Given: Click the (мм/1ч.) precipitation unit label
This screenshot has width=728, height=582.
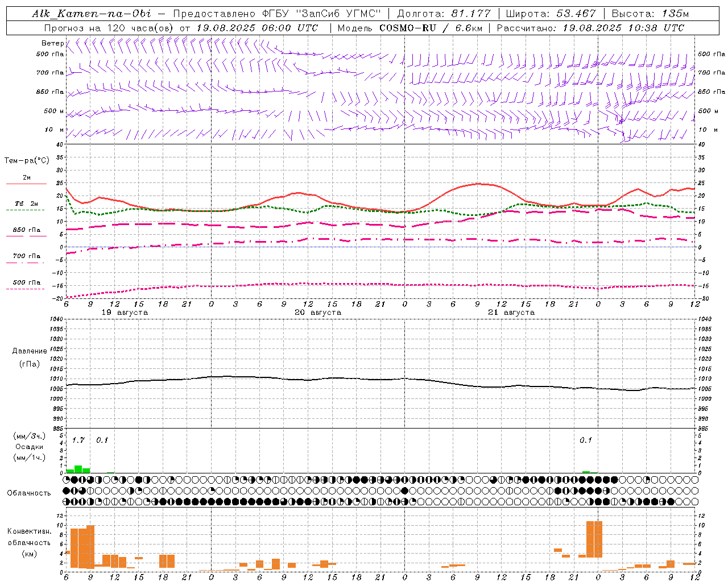Looking at the screenshot, I should click(30, 458).
